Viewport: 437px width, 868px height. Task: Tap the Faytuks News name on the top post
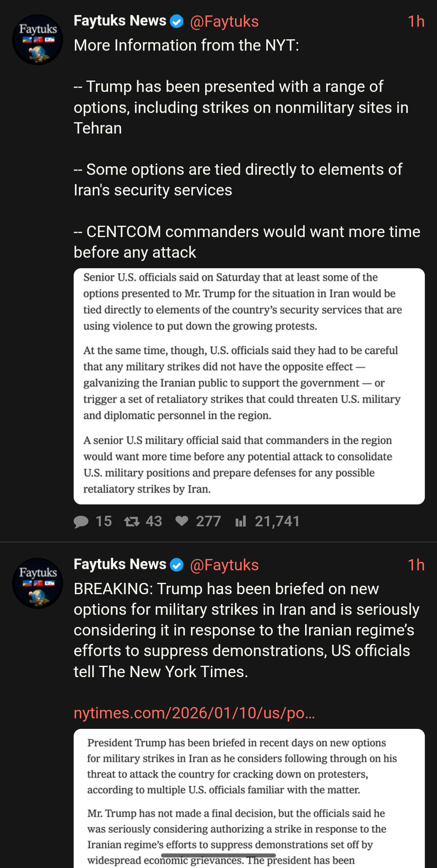[120, 21]
